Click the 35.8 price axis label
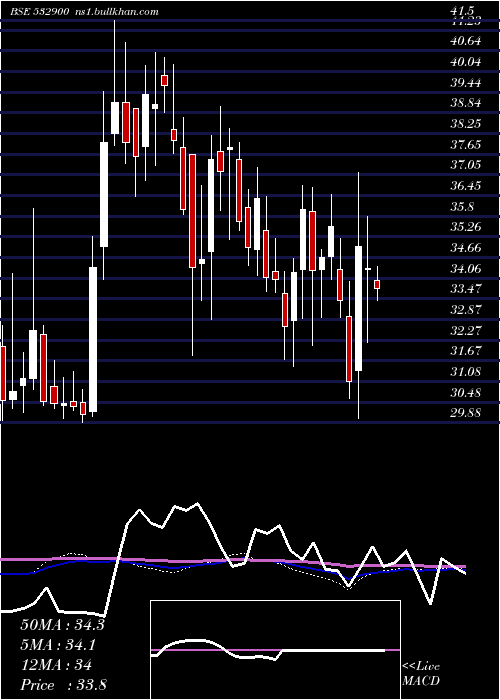The width and height of the screenshot is (500, 700). (x=462, y=207)
